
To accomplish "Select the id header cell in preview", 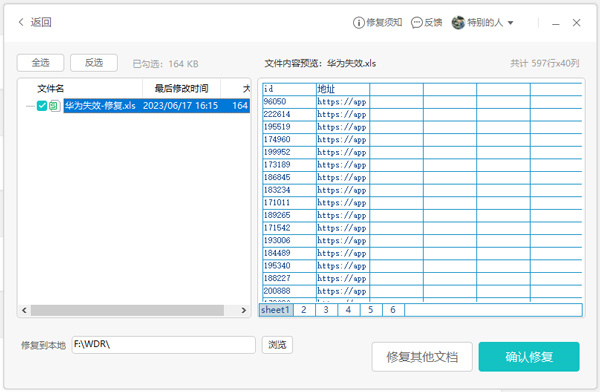I will (289, 89).
